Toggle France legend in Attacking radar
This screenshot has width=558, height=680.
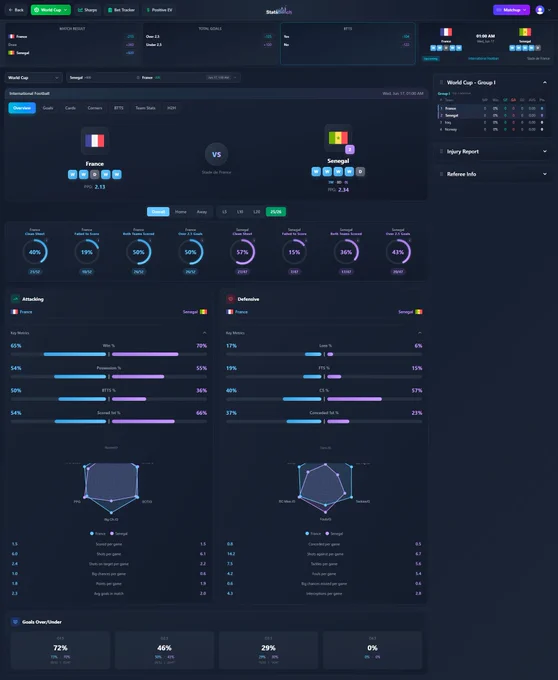98,533
